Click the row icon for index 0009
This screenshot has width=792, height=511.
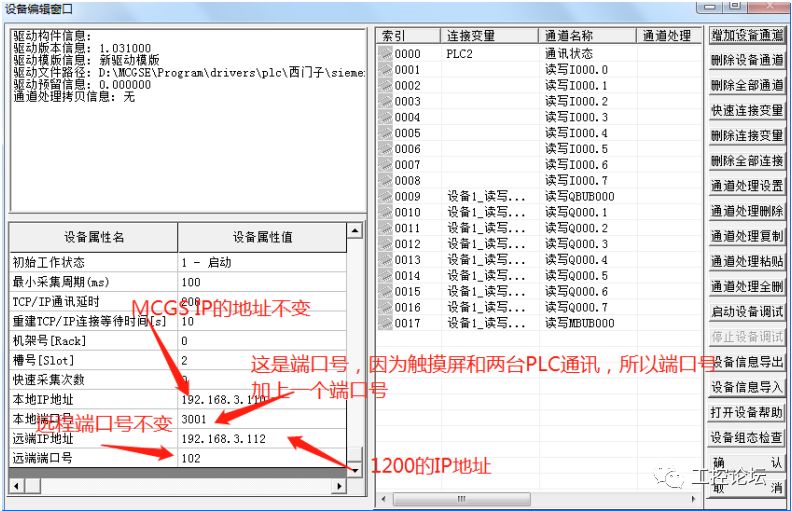(385, 196)
